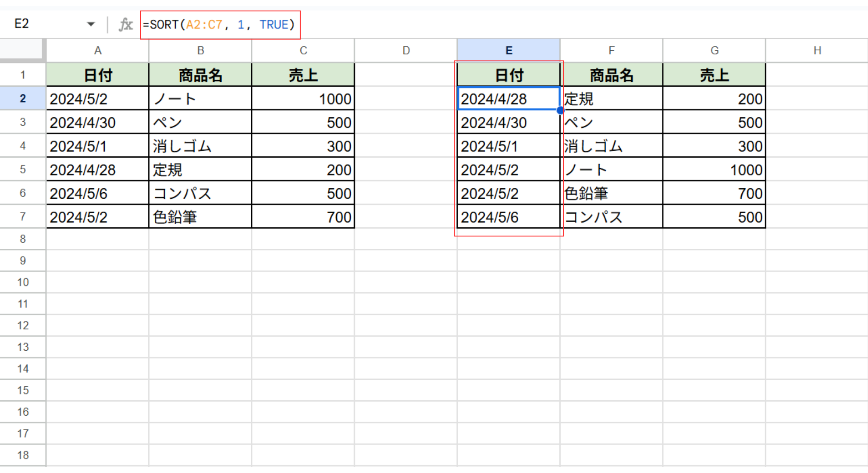Click cell C4 with value 300
The image size is (868, 473).
303,146
